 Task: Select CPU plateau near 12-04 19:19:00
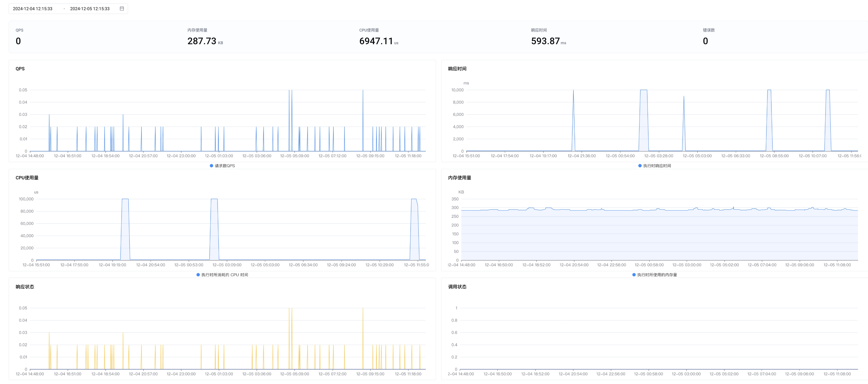(125, 229)
